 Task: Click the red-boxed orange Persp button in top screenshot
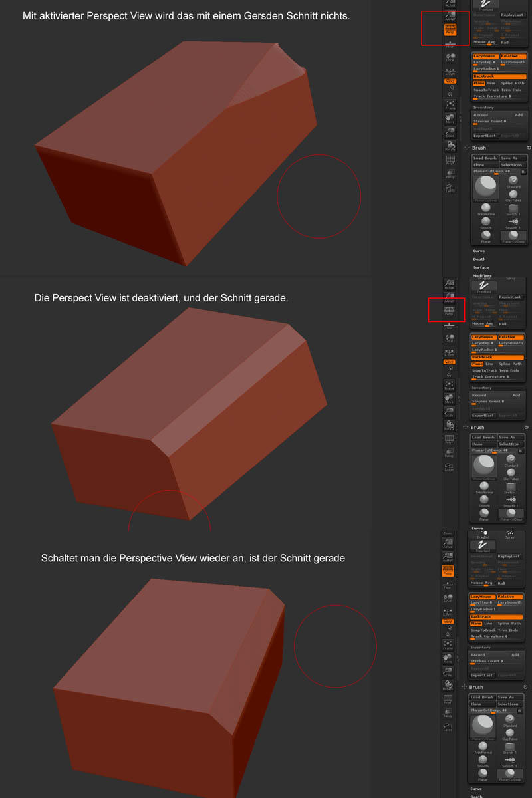(x=450, y=30)
